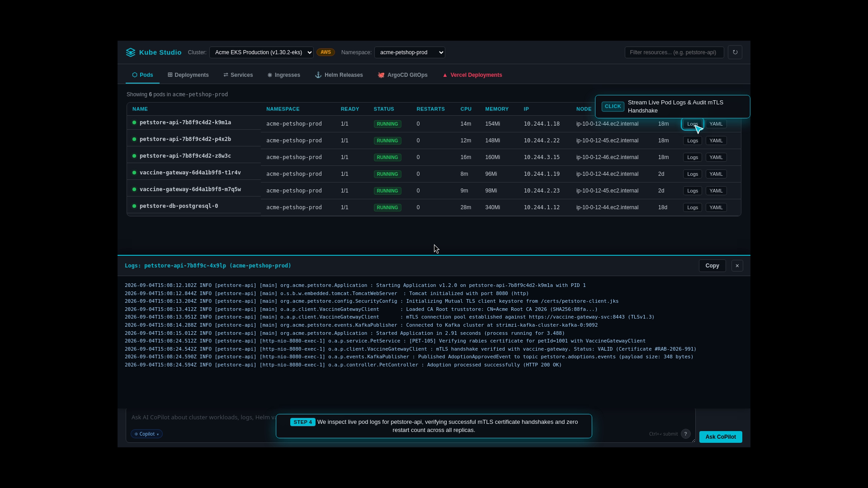View YAML for petstore-api-7b8f9c4d2-k9m1a
The image size is (868, 488).
(716, 124)
